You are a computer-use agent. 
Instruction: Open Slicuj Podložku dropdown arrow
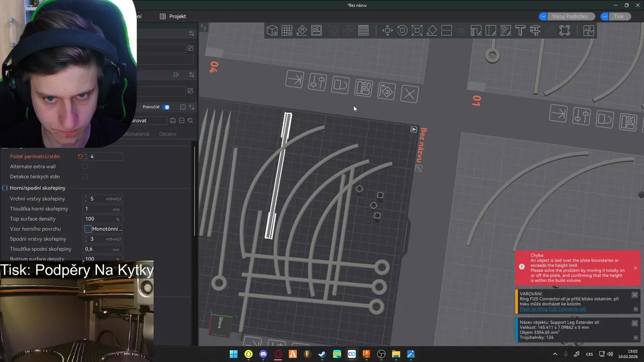click(x=543, y=17)
